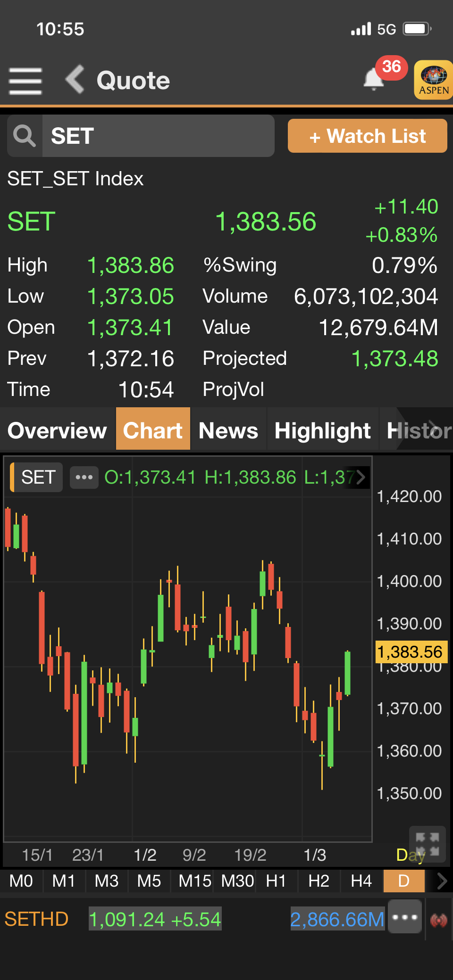Select M1 timeframe
The height and width of the screenshot is (980, 453).
coord(64,881)
